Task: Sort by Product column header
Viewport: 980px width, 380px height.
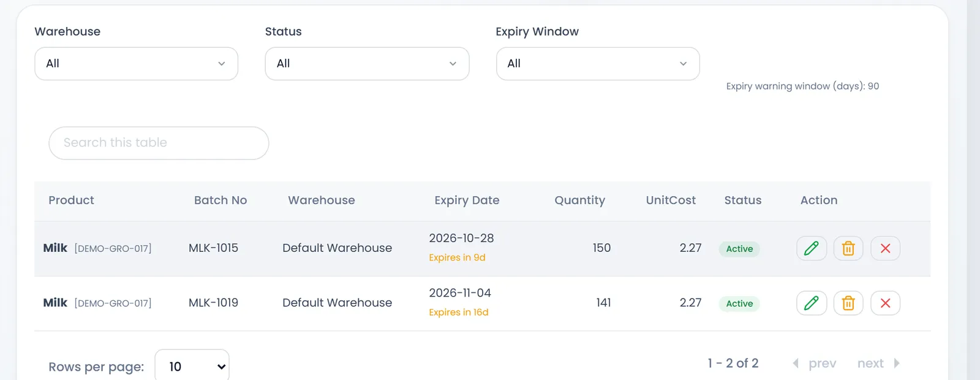Action: point(71,200)
